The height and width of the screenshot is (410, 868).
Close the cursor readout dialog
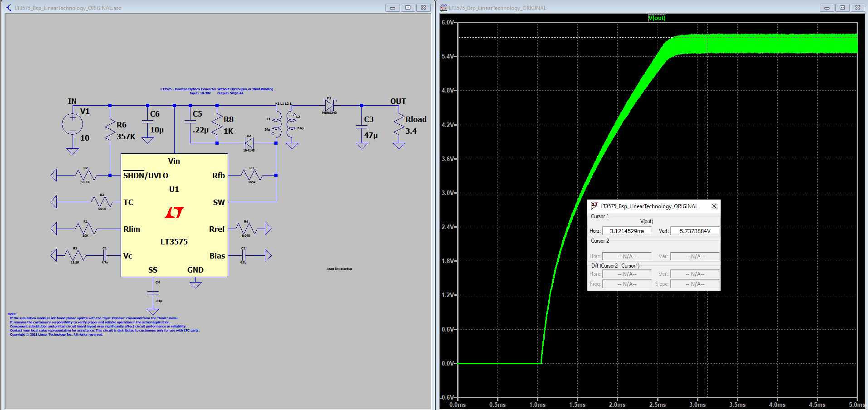(713, 206)
